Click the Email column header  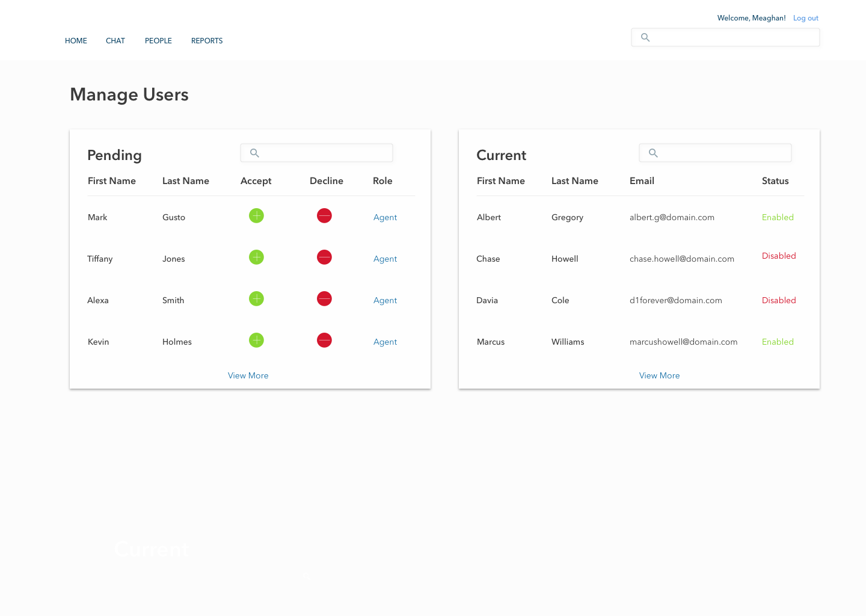(x=642, y=181)
